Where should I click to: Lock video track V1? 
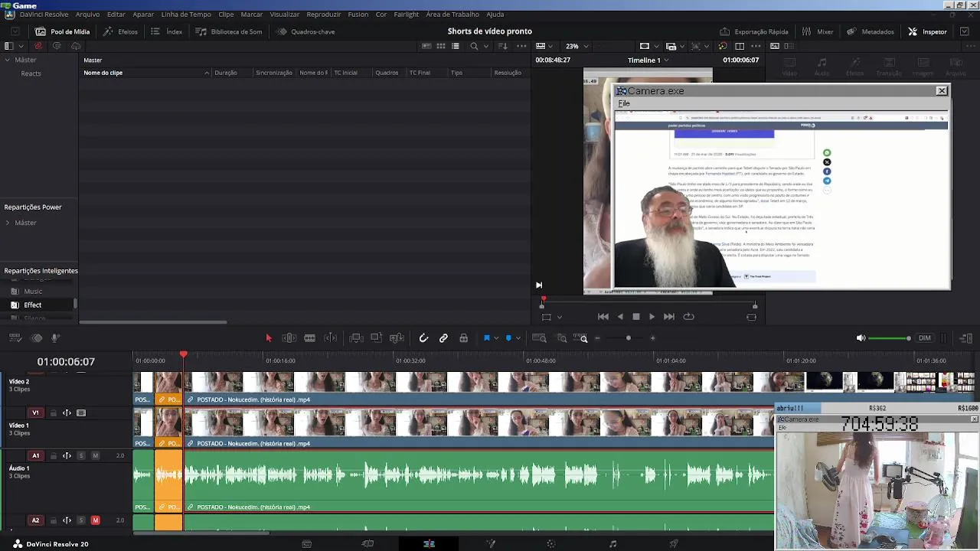pos(53,413)
